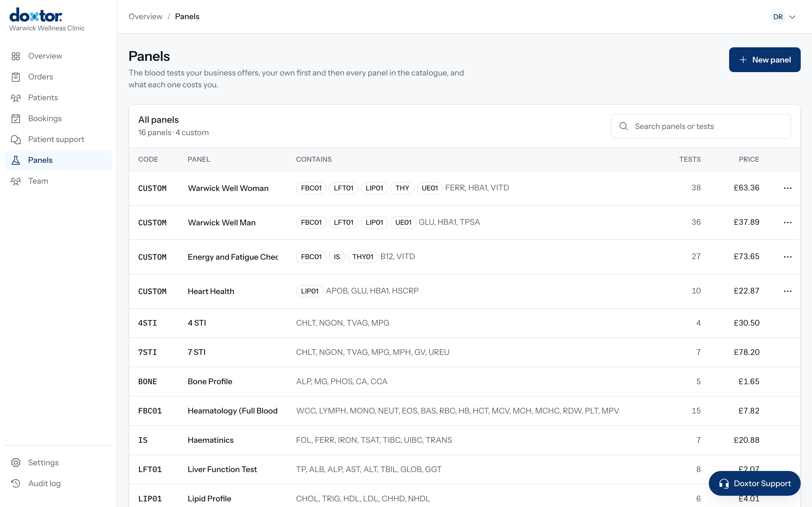Open the Doxtor Support chat button
The image size is (812, 507).
click(754, 483)
